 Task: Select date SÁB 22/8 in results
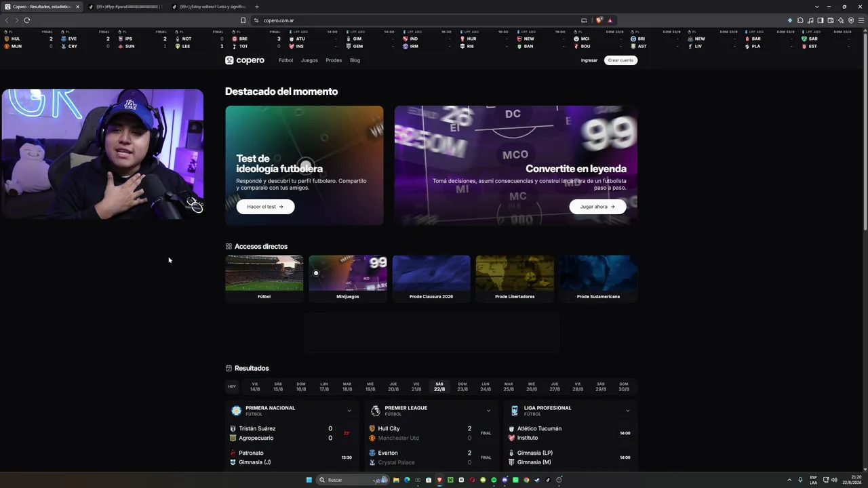(439, 386)
